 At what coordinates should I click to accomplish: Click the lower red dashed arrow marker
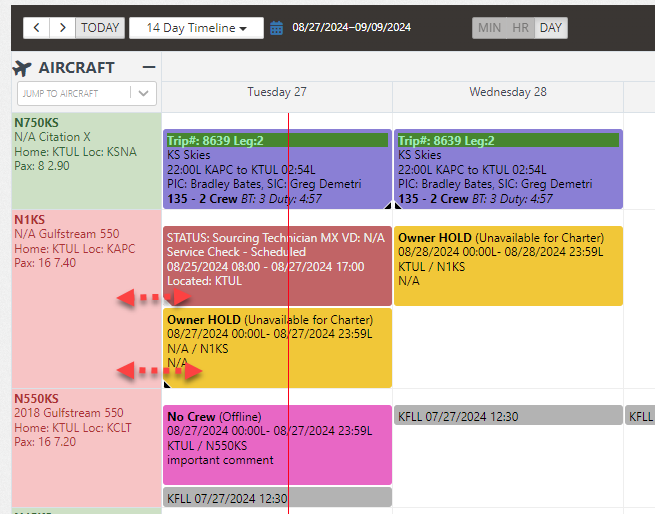159,371
